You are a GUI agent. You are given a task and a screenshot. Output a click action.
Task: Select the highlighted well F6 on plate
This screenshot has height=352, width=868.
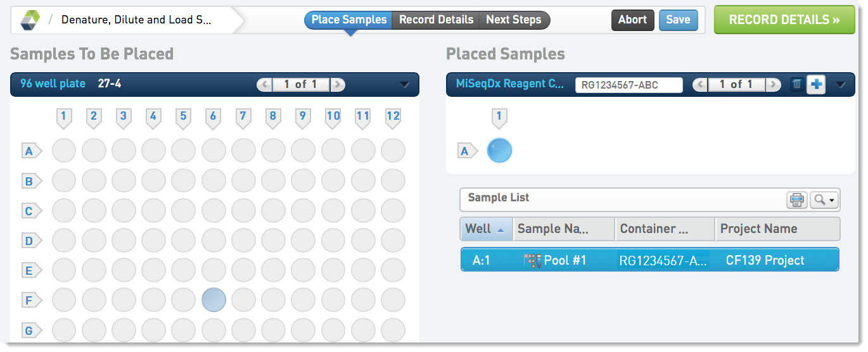214,299
